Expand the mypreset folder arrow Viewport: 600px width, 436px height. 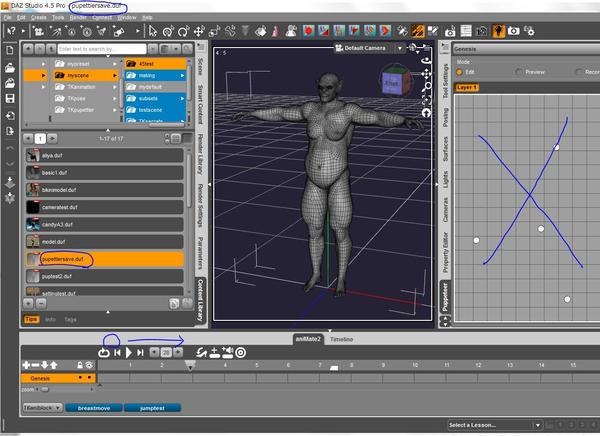tap(114, 64)
